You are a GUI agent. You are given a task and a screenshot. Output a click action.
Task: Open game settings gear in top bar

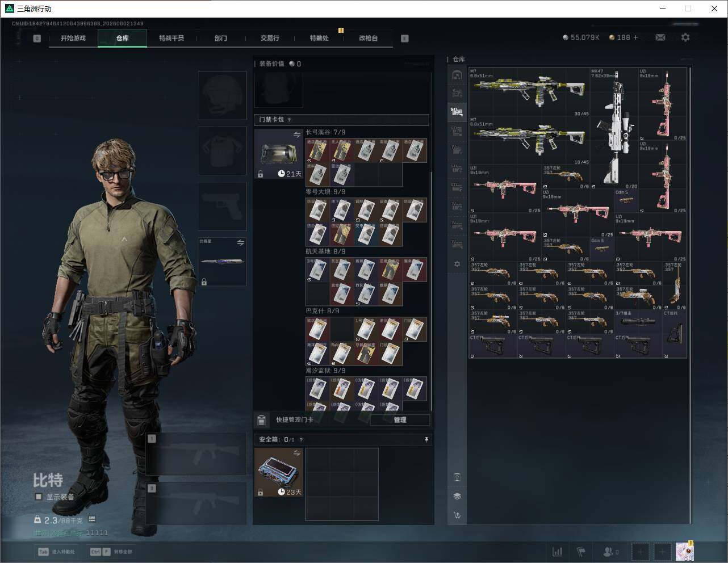(685, 37)
